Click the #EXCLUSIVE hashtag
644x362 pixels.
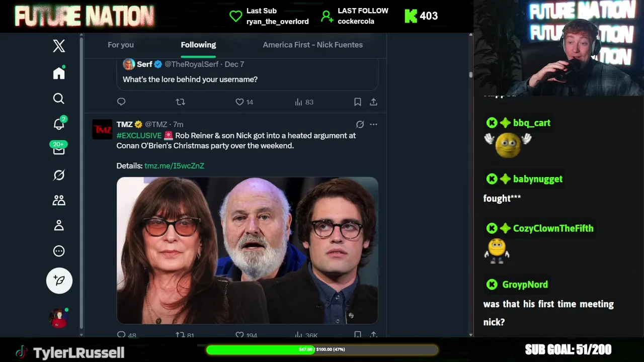click(x=139, y=135)
